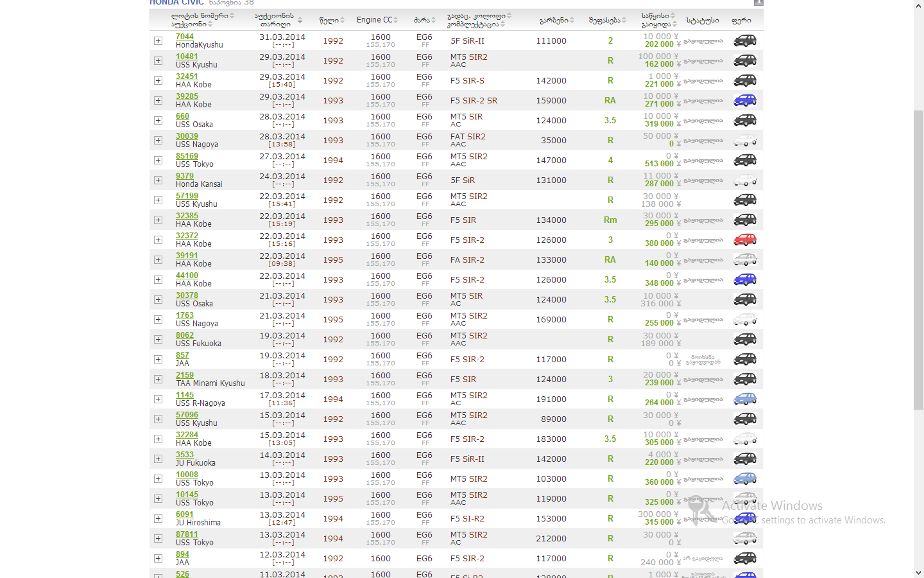This screenshot has height=578, width=924.
Task: Sort by the ძარა (body) column header
Action: click(x=425, y=20)
